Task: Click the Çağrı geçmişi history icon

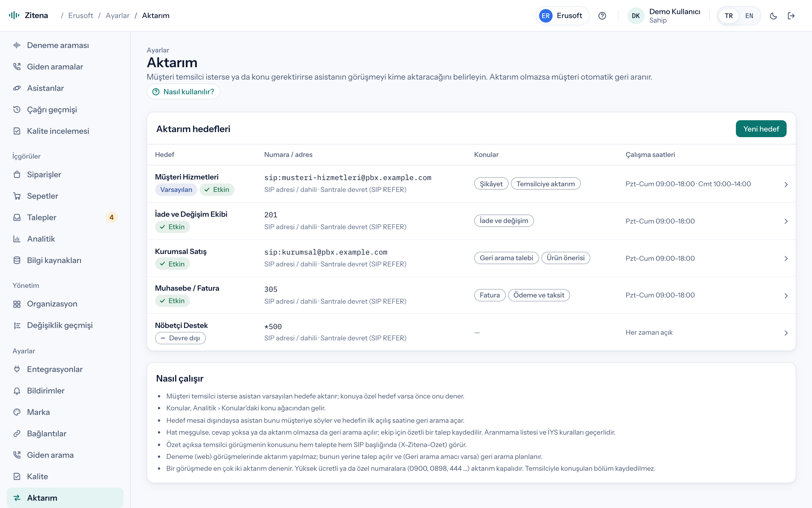Action: click(17, 110)
